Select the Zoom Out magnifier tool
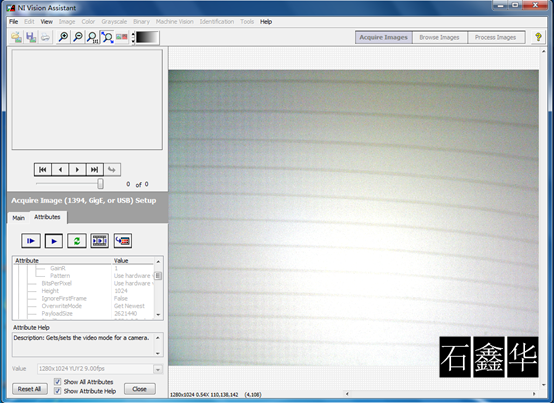The image size is (554, 403). click(78, 37)
